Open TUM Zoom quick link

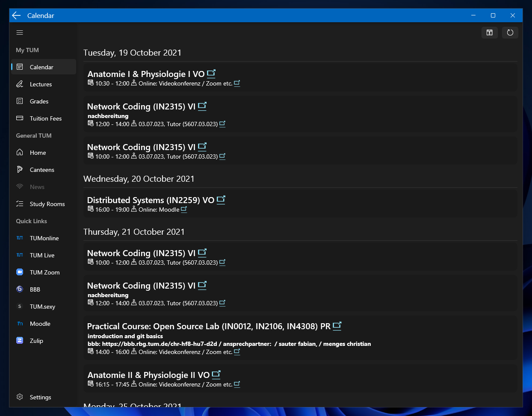pyautogui.click(x=44, y=272)
